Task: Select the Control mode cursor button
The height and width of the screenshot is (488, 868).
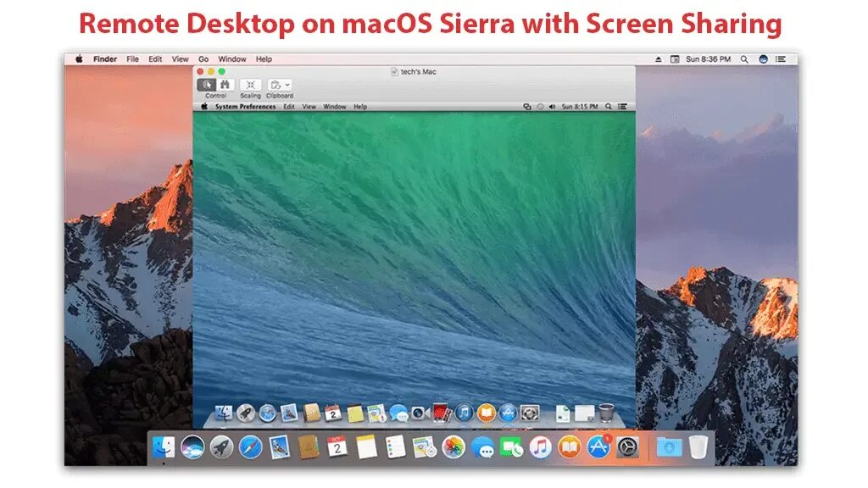Action: [x=207, y=85]
